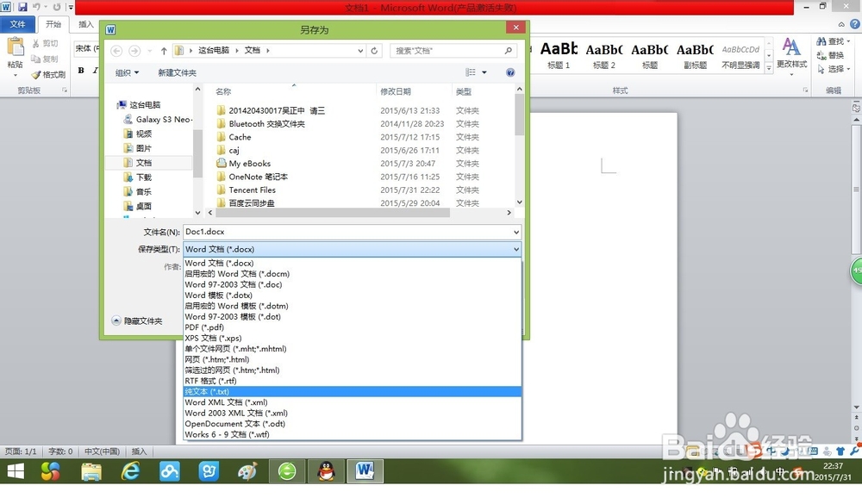Select the My eBooks folder
Viewport: 862px width, 504px height.
point(250,163)
